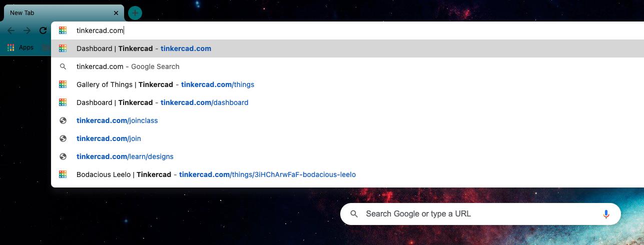The width and height of the screenshot is (644, 245).
Task: Start voice search with the microphone icon
Action: pyautogui.click(x=606, y=214)
